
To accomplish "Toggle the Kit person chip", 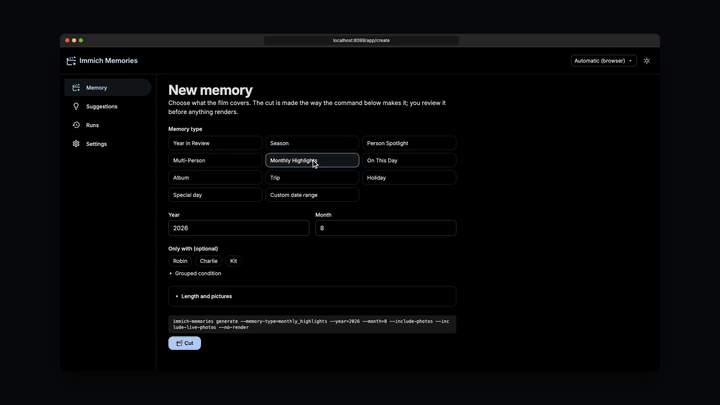I will (233, 261).
